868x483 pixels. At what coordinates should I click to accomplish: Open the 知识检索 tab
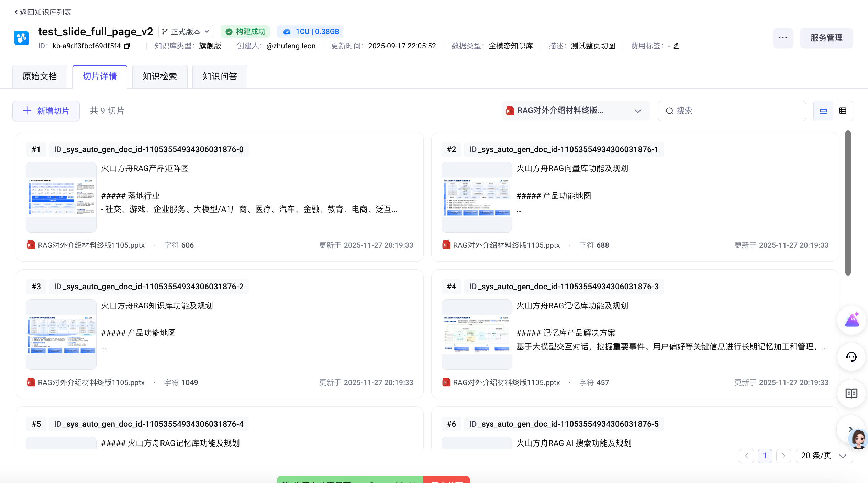tap(160, 77)
